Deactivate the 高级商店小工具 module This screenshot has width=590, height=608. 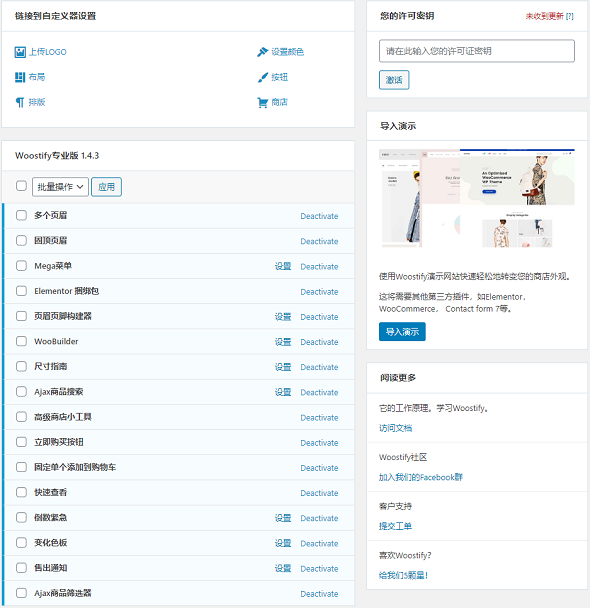click(x=319, y=418)
